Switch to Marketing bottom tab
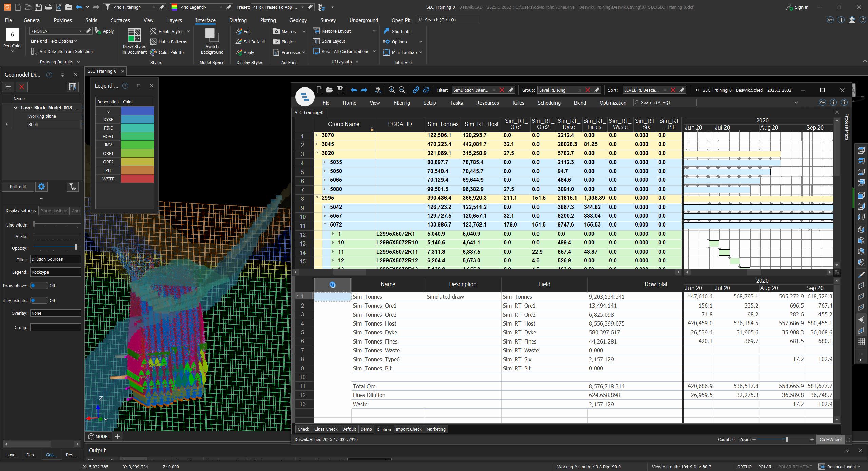 point(436,429)
